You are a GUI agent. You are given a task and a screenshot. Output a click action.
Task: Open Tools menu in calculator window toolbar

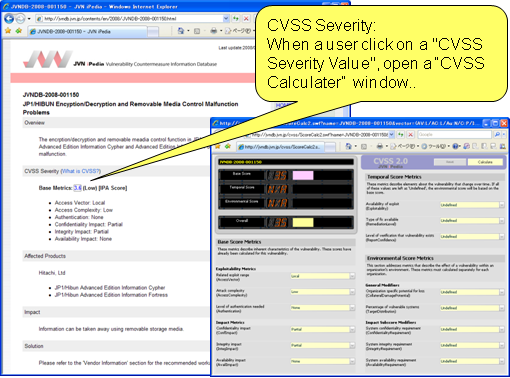pos(435,146)
